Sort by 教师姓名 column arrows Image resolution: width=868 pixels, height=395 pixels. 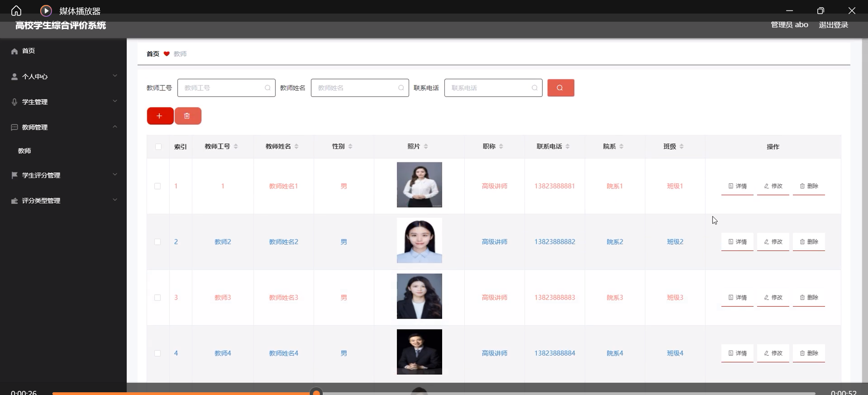tap(297, 146)
